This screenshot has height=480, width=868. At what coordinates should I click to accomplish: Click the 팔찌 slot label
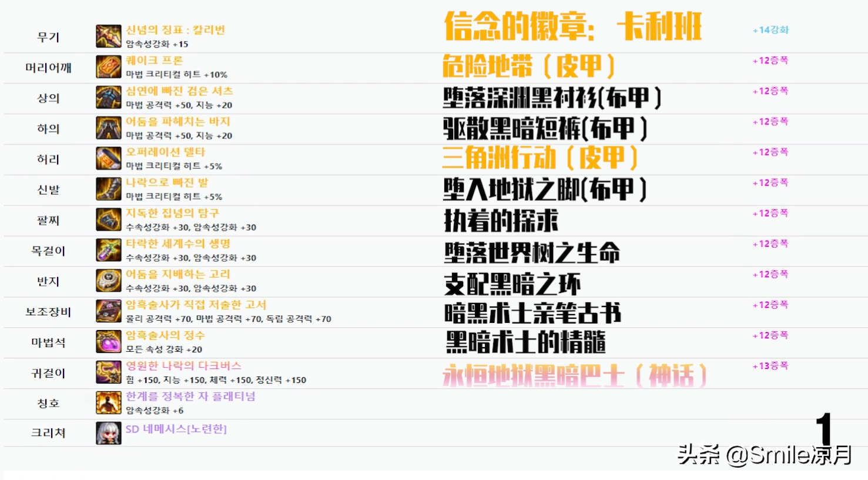pos(48,221)
